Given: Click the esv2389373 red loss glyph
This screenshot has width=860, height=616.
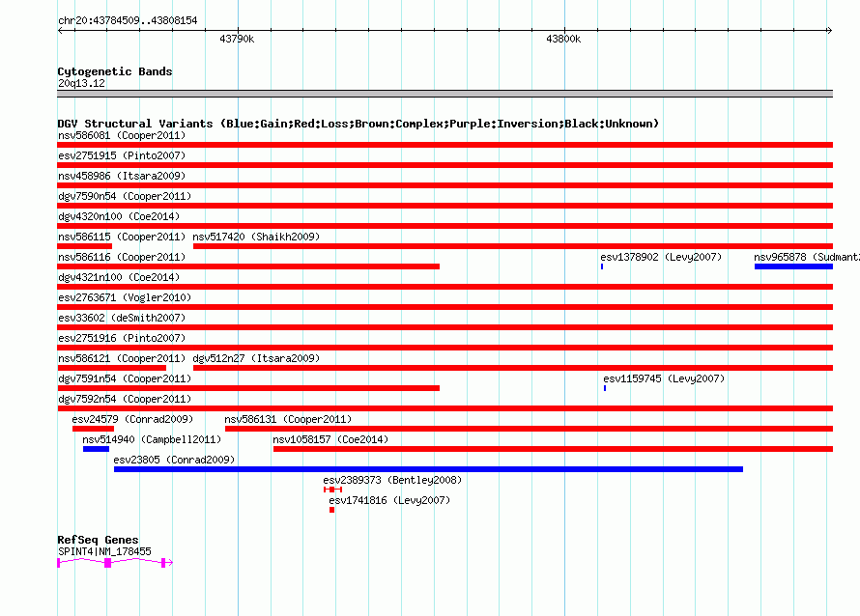Looking at the screenshot, I should pyautogui.click(x=333, y=490).
